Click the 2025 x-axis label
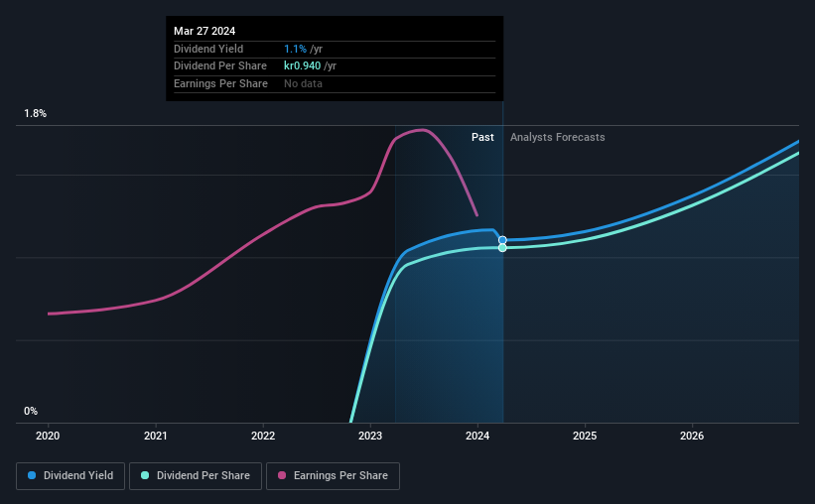Screen dimensions: 815x504 (585, 436)
